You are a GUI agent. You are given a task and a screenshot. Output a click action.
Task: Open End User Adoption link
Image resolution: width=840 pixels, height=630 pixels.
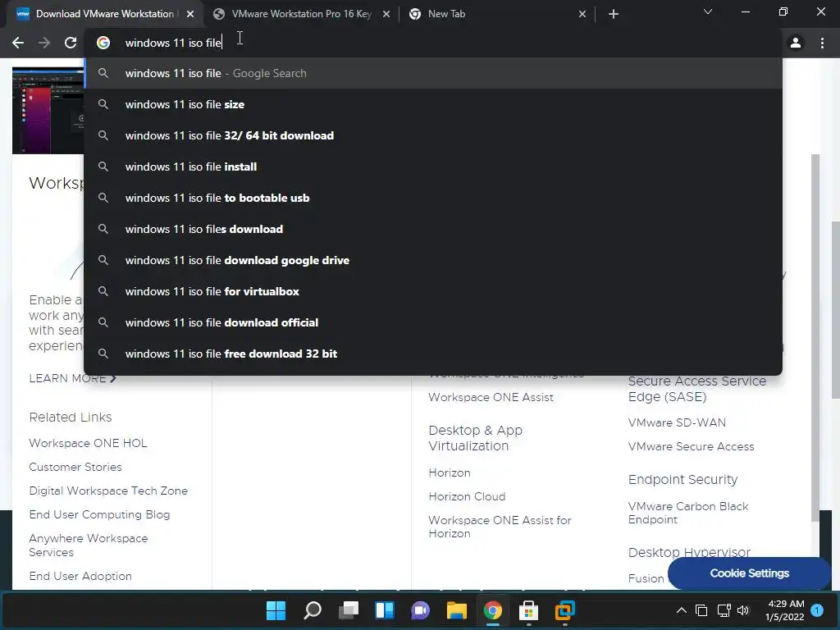point(80,576)
